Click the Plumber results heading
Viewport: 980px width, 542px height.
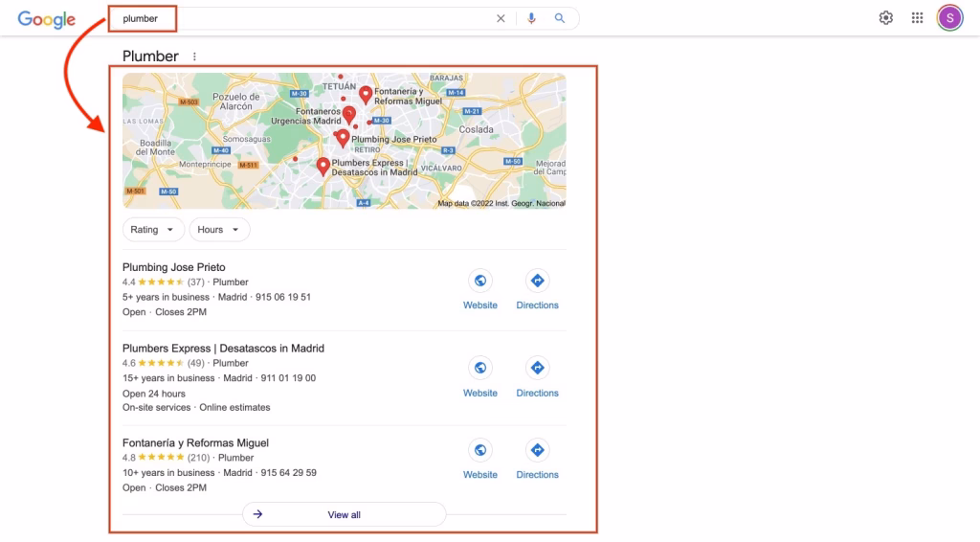pos(150,56)
